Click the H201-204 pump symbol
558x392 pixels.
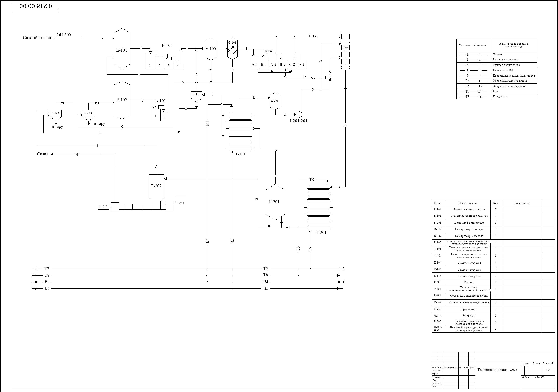tap(299, 114)
